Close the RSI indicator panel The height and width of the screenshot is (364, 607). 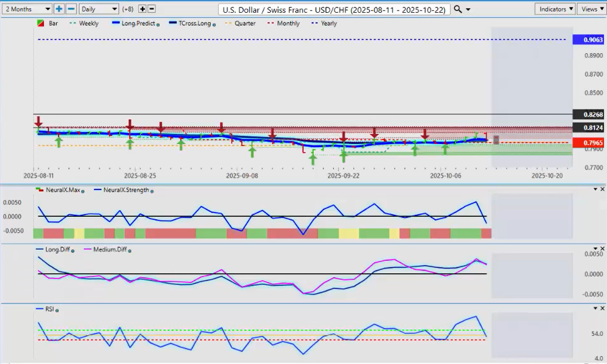[x=602, y=309]
